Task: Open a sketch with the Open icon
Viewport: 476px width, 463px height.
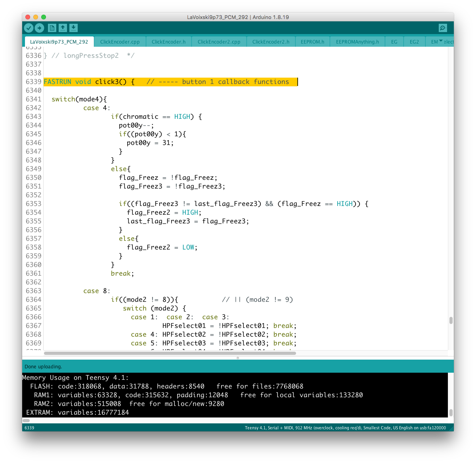Action: tap(63, 28)
